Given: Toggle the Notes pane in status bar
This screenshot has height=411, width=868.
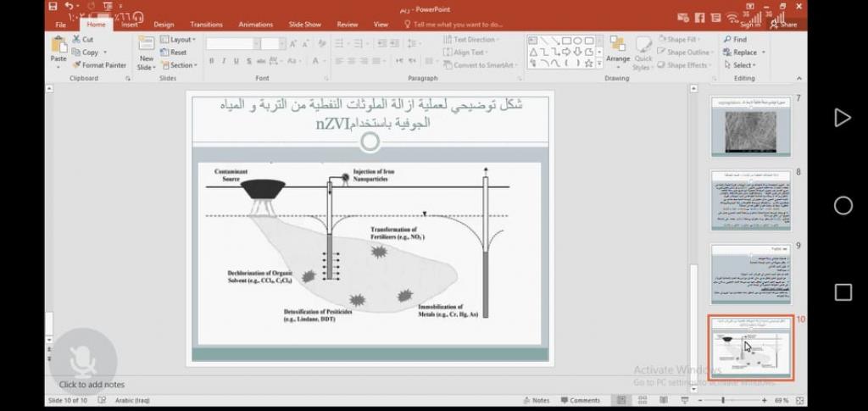Looking at the screenshot, I should [x=536, y=400].
